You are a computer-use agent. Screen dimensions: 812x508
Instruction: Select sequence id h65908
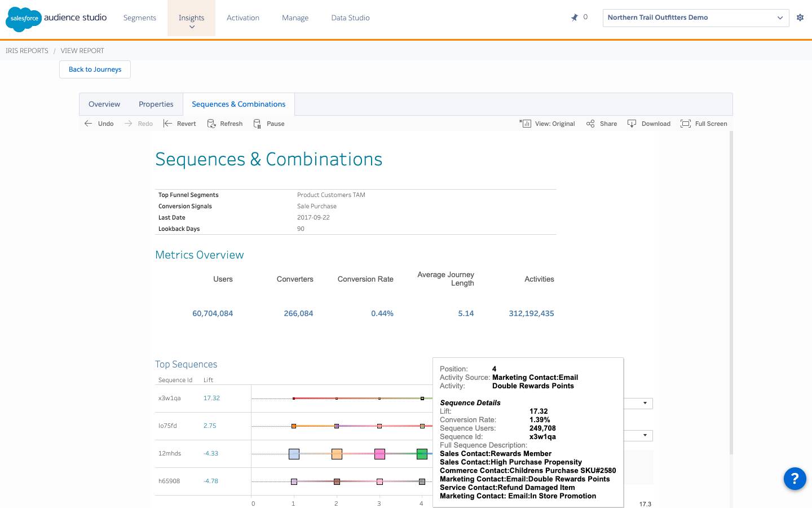click(x=169, y=481)
